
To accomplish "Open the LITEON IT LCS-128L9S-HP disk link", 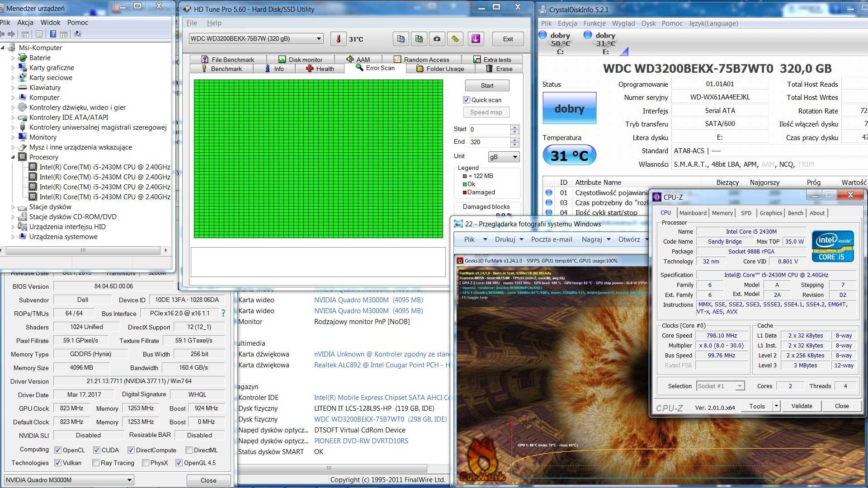I will point(374,408).
